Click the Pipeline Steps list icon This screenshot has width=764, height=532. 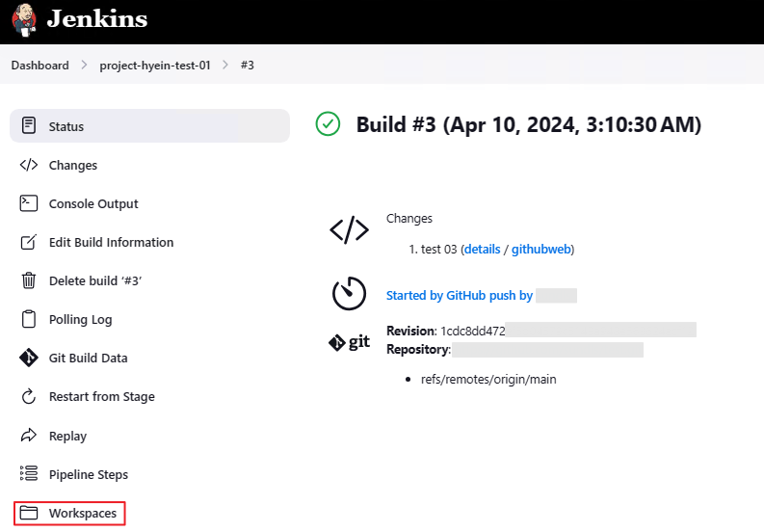tap(29, 473)
